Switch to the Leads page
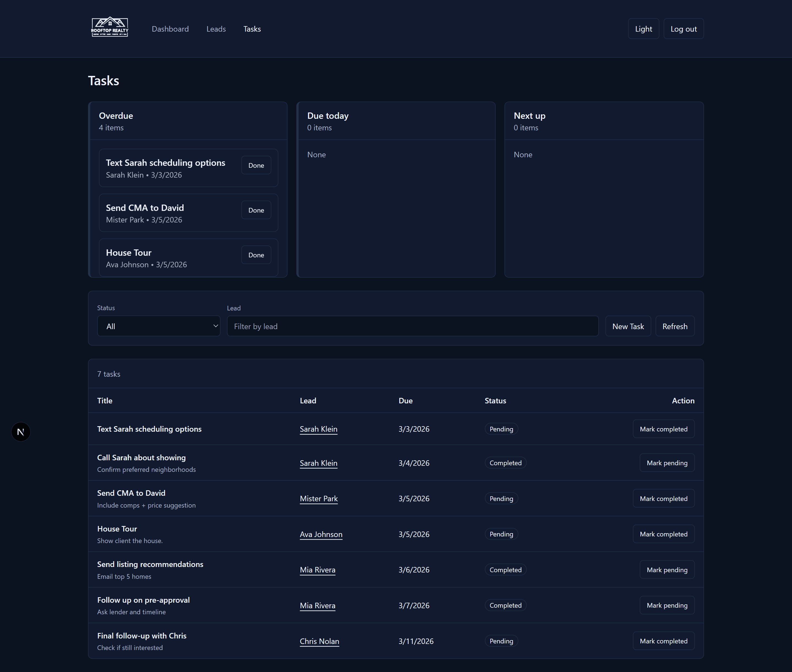 pyautogui.click(x=216, y=29)
